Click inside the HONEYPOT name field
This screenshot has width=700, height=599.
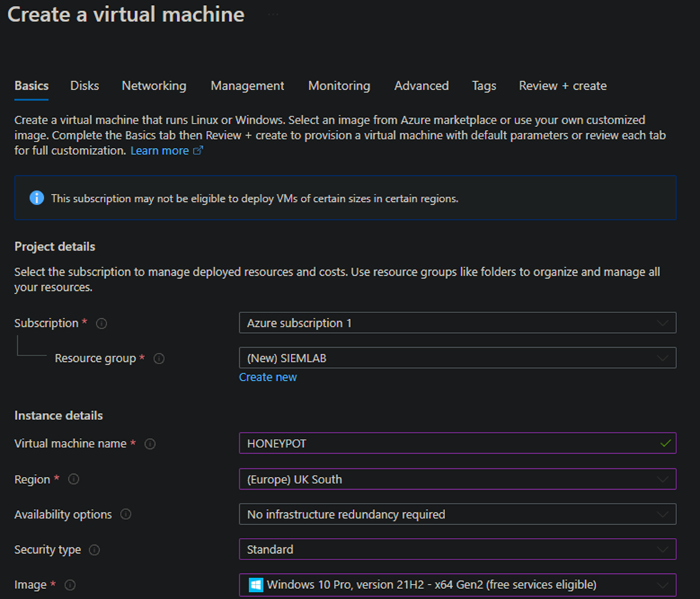point(431,444)
